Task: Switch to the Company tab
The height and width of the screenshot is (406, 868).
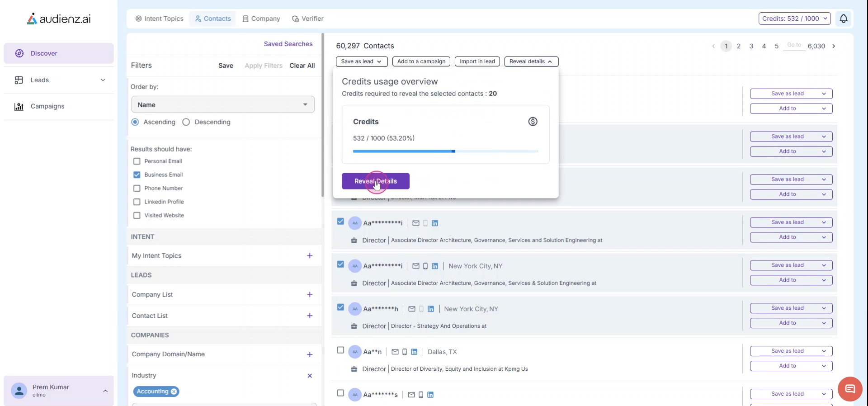Action: point(261,19)
